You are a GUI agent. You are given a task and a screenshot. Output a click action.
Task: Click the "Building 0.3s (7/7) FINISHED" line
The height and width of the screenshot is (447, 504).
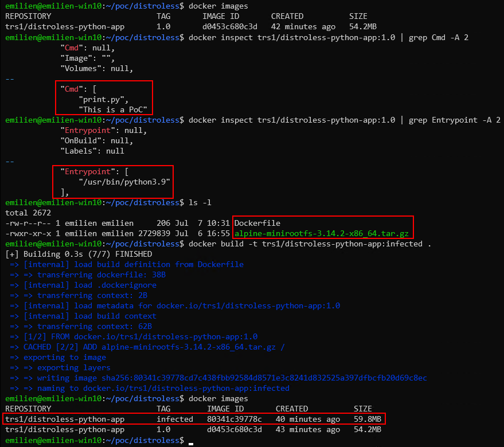point(79,254)
